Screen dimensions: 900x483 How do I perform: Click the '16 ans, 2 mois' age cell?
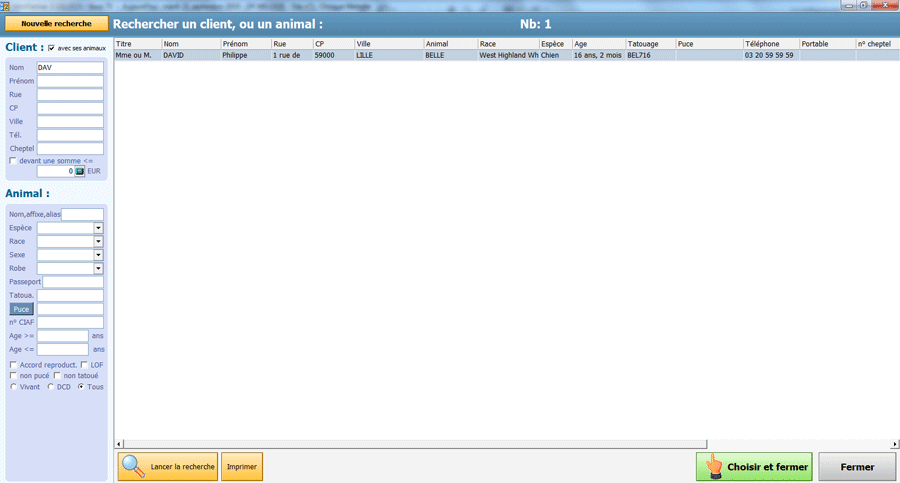(599, 55)
